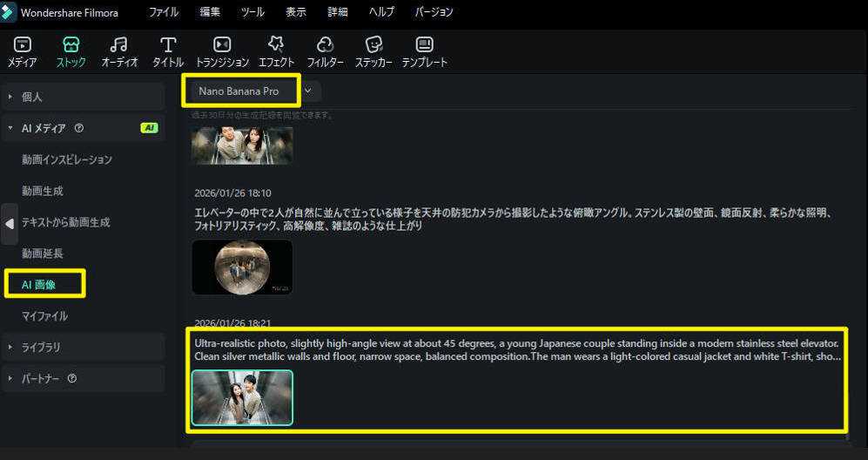The width and height of the screenshot is (868, 460).
Task: Select the ストック stock tab icon
Action: [71, 44]
